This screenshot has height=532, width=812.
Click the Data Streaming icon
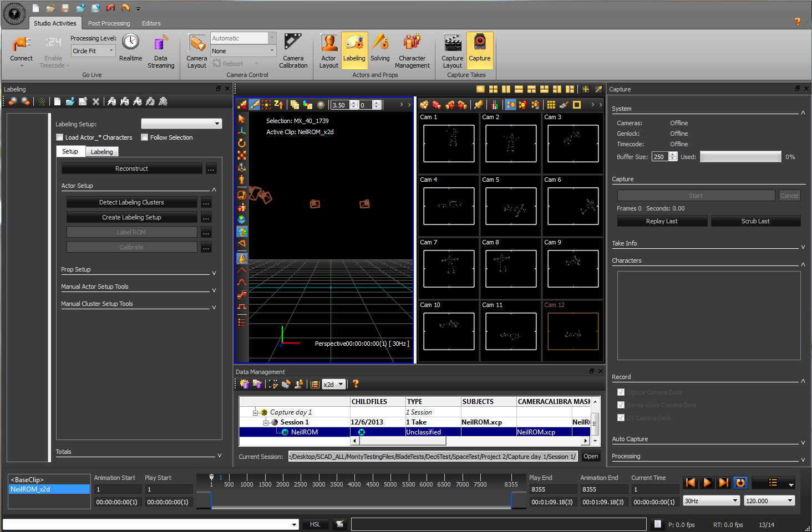161,44
